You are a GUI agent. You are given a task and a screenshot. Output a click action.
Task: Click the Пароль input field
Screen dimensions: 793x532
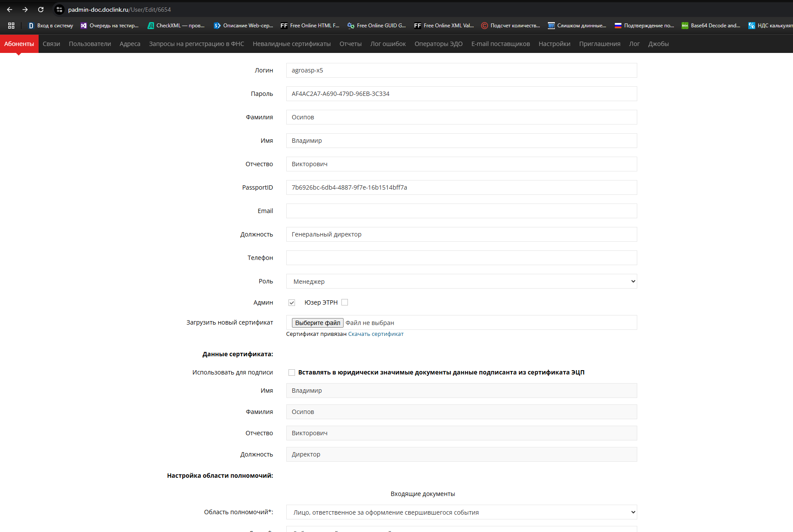[x=462, y=94]
